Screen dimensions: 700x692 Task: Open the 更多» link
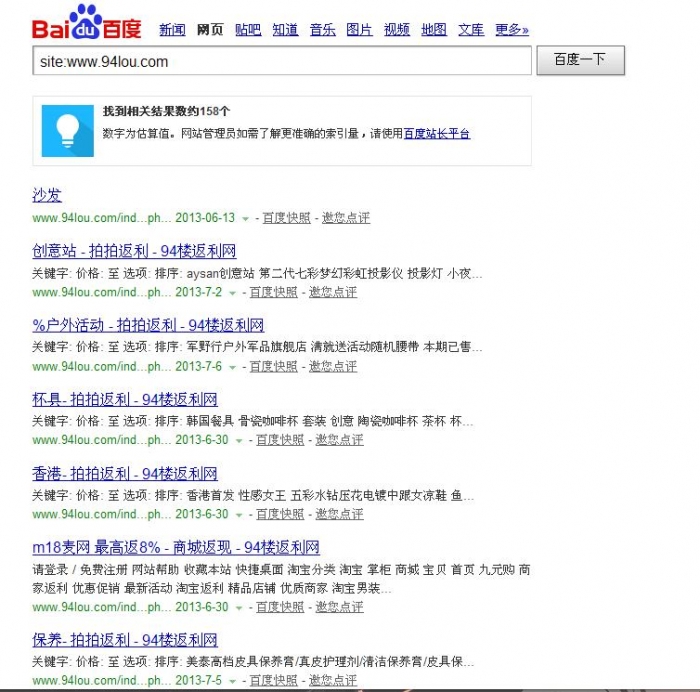click(x=512, y=29)
